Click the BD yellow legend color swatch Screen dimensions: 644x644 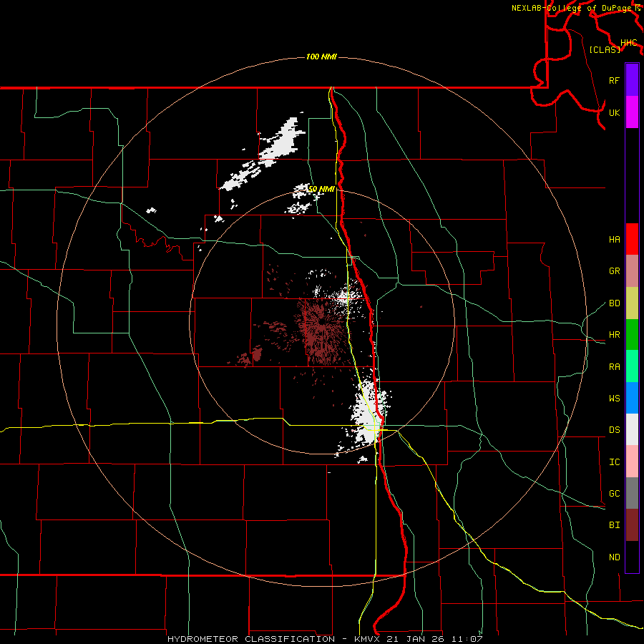[x=632, y=303]
